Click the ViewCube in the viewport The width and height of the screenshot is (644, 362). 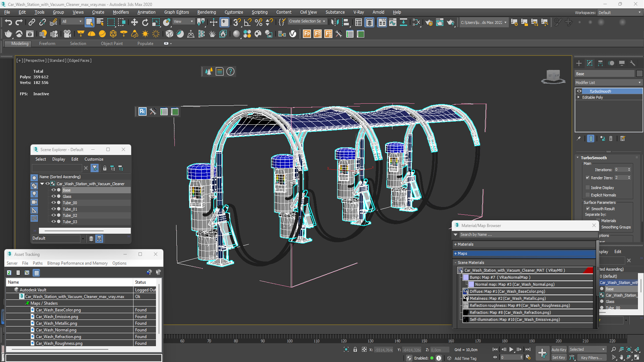coord(553,77)
